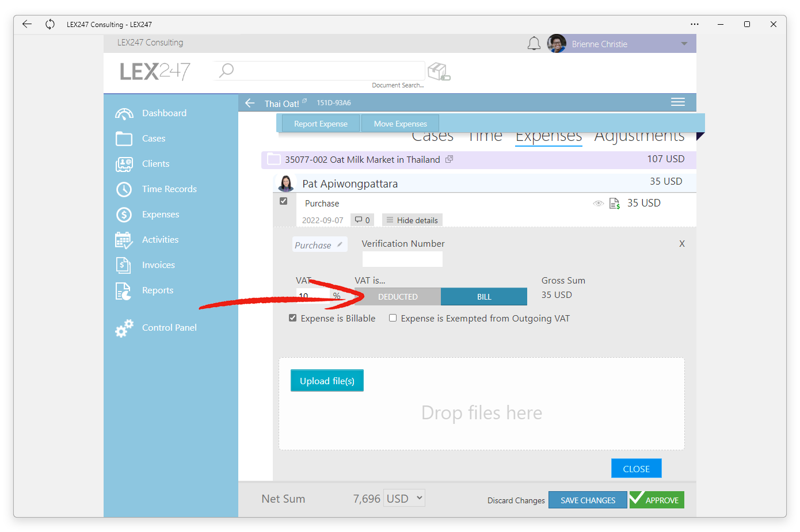Click the Document Search box icon
The width and height of the screenshot is (800, 532).
pos(439,72)
